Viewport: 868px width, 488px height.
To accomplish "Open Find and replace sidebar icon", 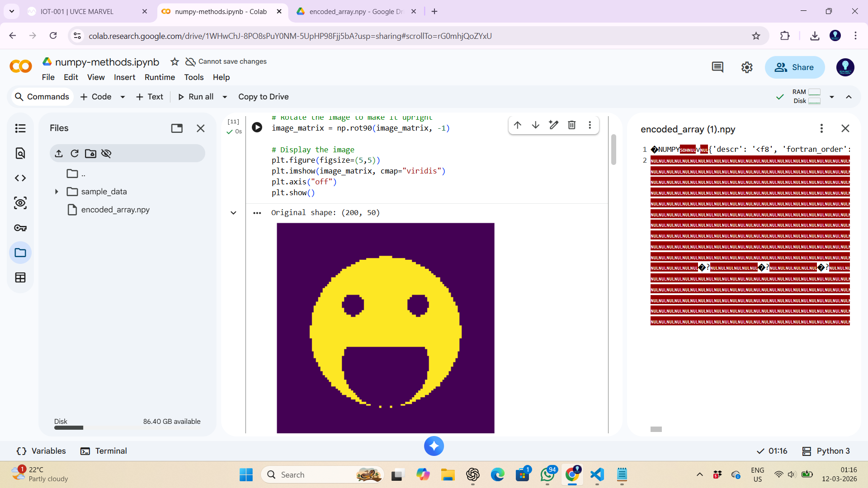I will click(20, 153).
